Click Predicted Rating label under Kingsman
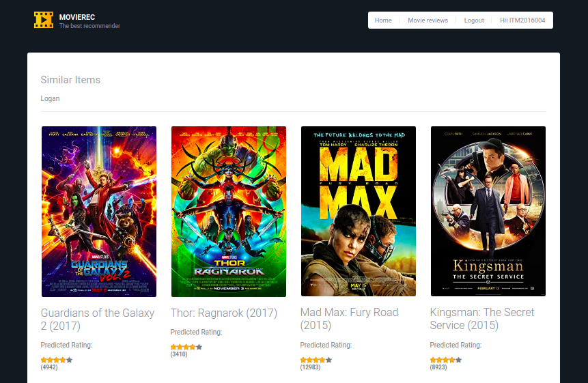Image resolution: width=588 pixels, height=383 pixels. [x=456, y=345]
